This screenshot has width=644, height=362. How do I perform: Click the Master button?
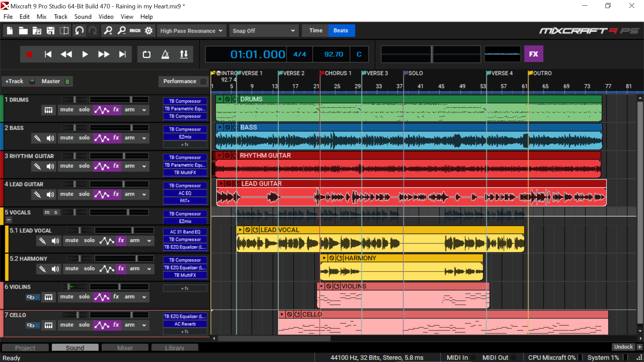(x=55, y=81)
